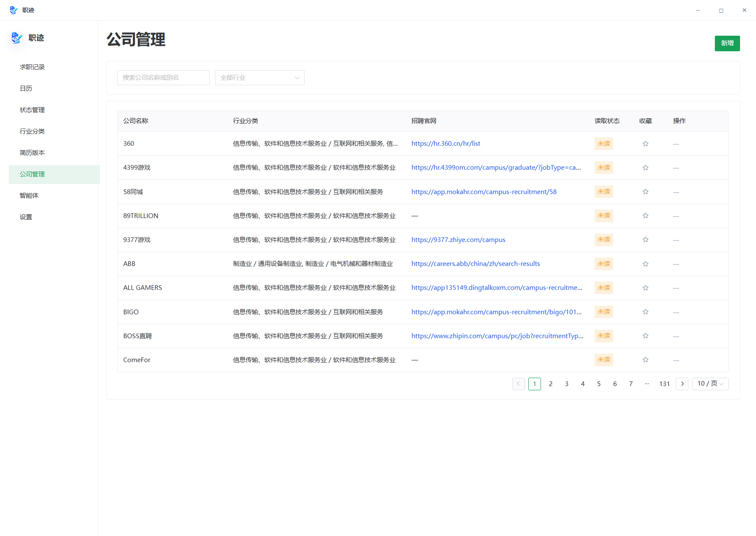Open the 9377.zhiye.com campus link
Viewport: 756px width, 536px height.
click(x=458, y=240)
